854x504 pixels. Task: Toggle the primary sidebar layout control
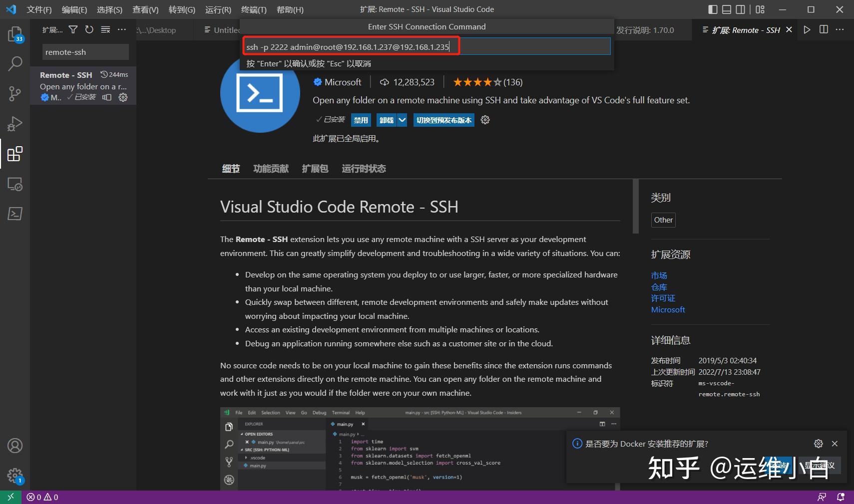[713, 9]
